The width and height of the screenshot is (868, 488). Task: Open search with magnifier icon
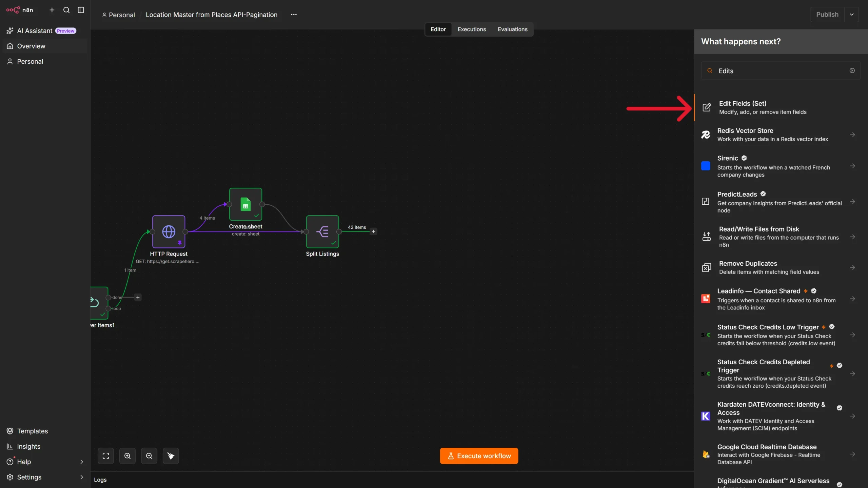66,10
